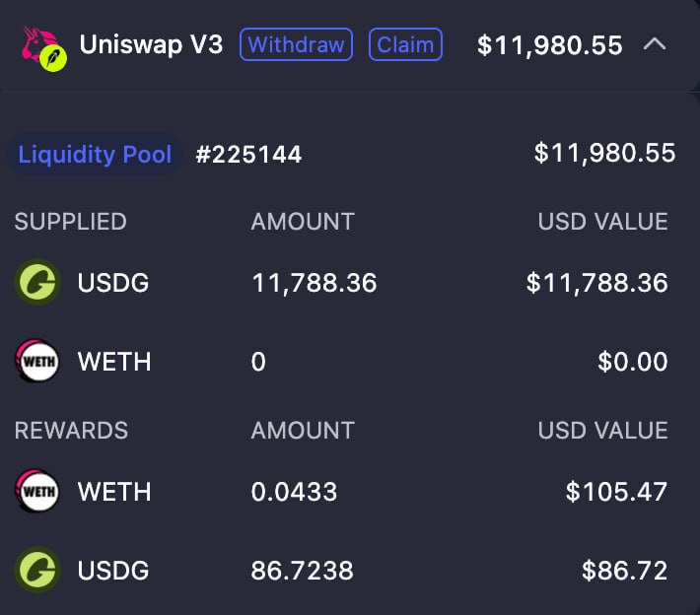The width and height of the screenshot is (700, 615).
Task: Click the supplied USDG token icon
Action: (x=37, y=282)
